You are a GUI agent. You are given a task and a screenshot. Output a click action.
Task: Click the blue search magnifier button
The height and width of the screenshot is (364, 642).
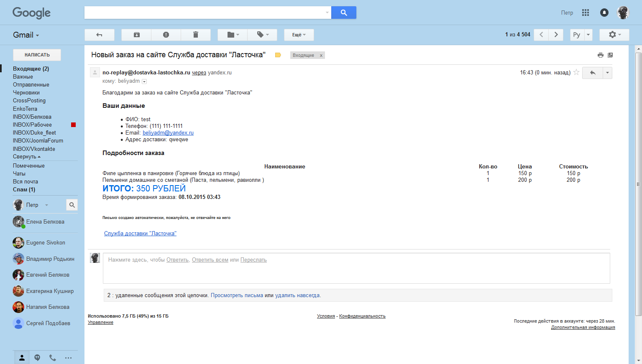[343, 13]
